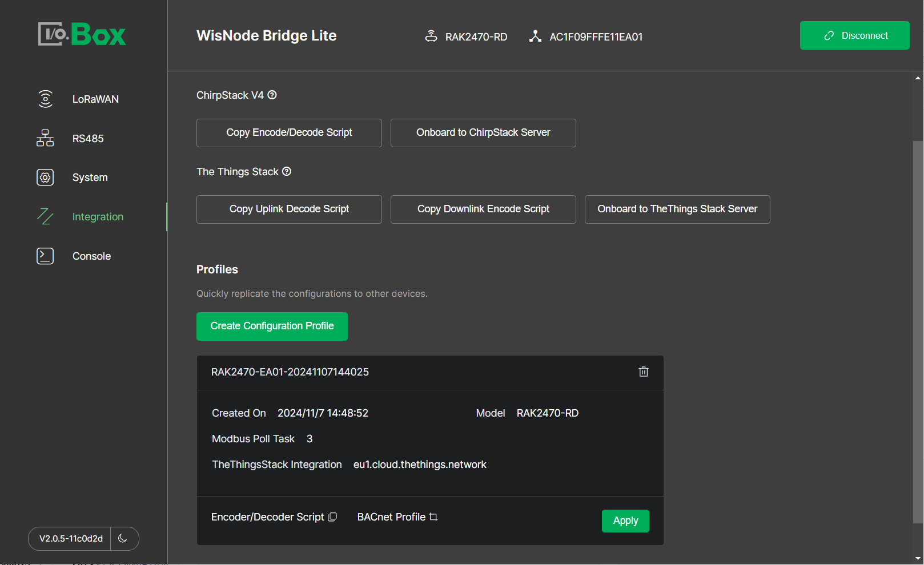Screen dimensions: 924x565
Task: Click version label V2.0.5-11c0d2d
Action: point(71,538)
